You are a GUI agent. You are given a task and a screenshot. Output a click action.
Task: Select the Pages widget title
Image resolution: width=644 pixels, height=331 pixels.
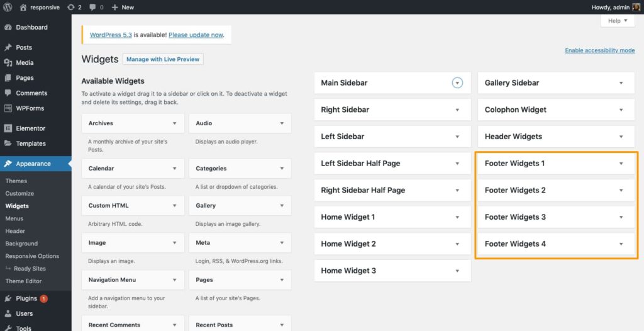pos(204,280)
